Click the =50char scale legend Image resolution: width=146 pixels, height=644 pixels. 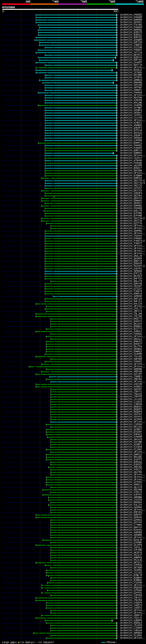109,642
